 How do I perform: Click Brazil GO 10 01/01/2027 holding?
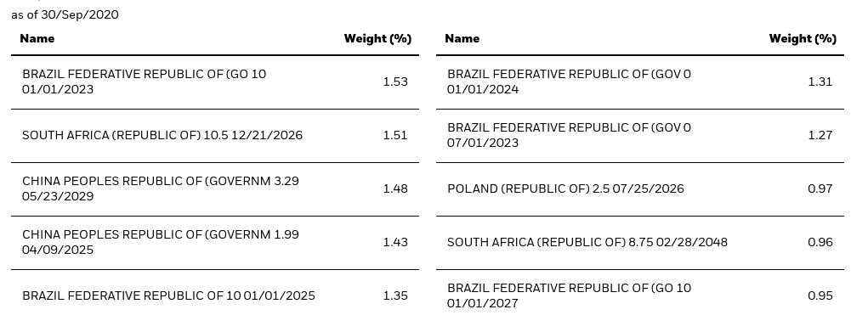(640, 296)
